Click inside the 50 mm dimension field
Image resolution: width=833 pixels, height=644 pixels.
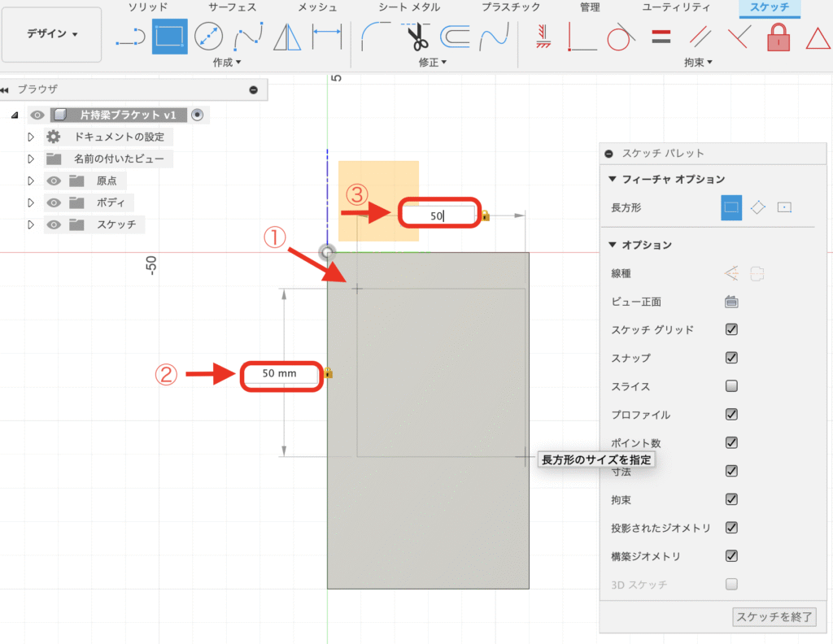[281, 375]
